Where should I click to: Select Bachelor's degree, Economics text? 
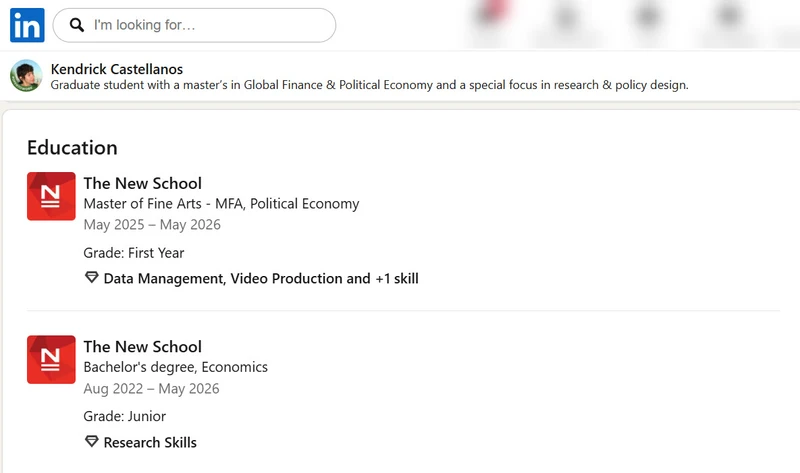[x=176, y=367]
